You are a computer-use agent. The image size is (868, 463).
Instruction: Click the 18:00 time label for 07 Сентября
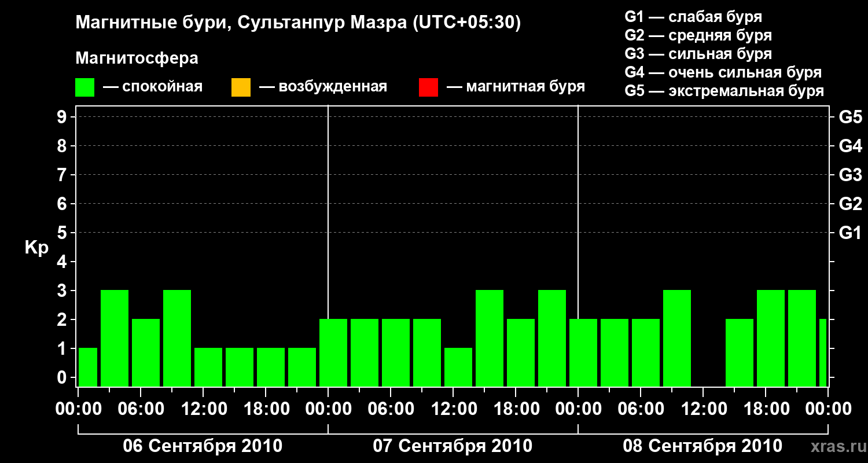click(516, 409)
